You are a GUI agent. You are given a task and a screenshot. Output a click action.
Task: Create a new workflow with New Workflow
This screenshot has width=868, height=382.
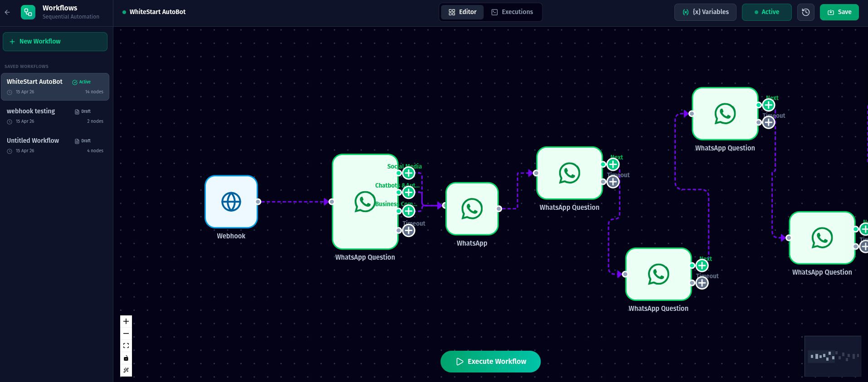(x=55, y=42)
